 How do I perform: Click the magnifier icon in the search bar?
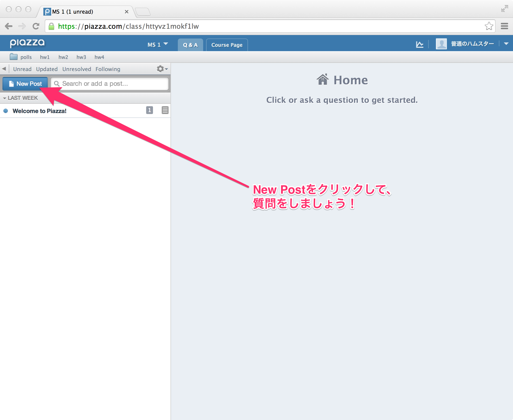(57, 84)
